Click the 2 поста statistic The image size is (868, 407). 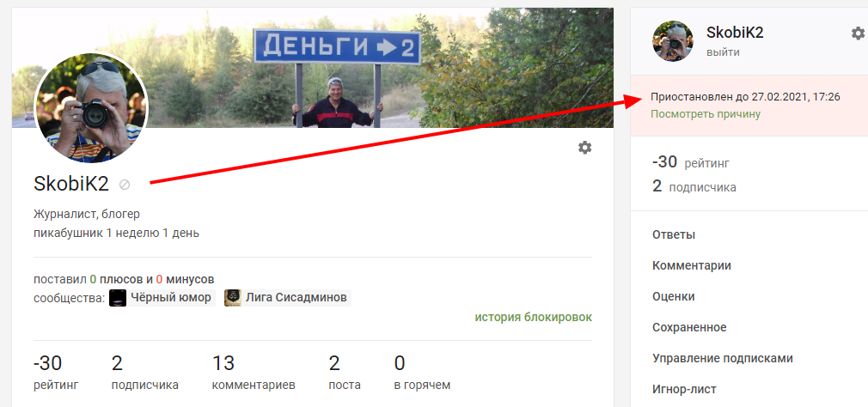pos(345,374)
